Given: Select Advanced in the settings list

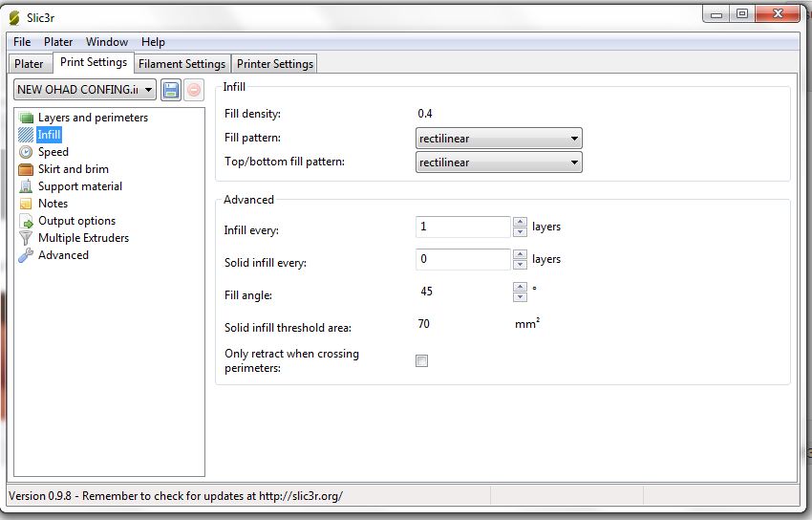Looking at the screenshot, I should pos(63,255).
